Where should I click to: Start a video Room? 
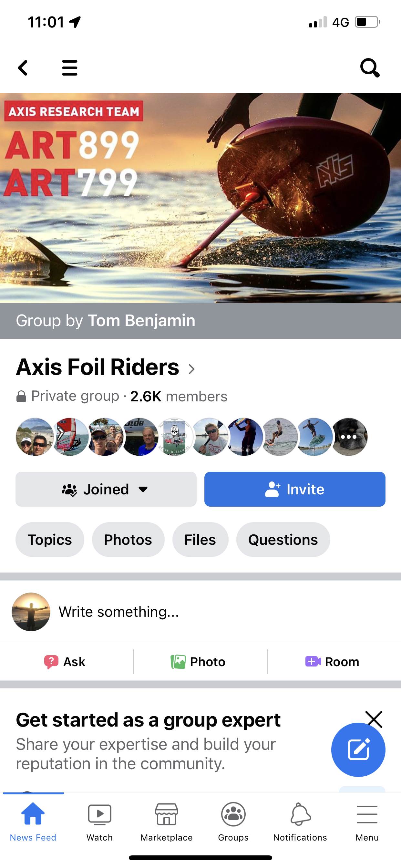coord(333,661)
